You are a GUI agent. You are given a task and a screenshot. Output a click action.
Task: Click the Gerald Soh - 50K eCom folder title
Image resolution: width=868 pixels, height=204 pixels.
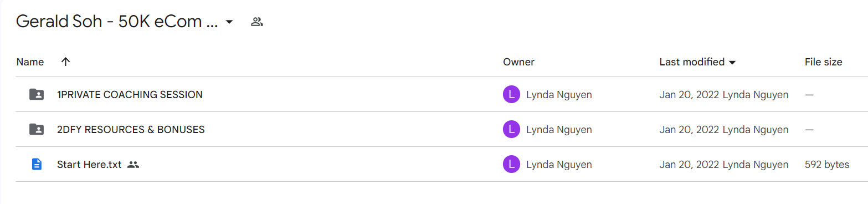(x=117, y=22)
